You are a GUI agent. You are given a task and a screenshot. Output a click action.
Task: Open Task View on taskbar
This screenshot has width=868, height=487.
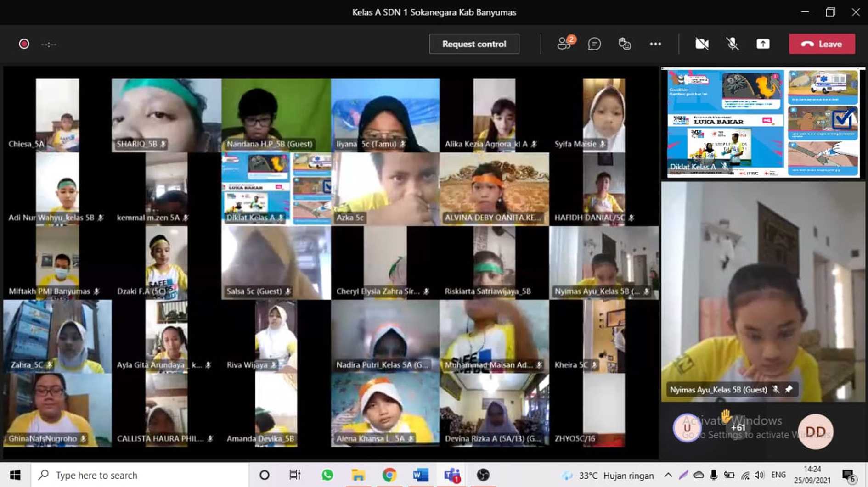click(295, 475)
